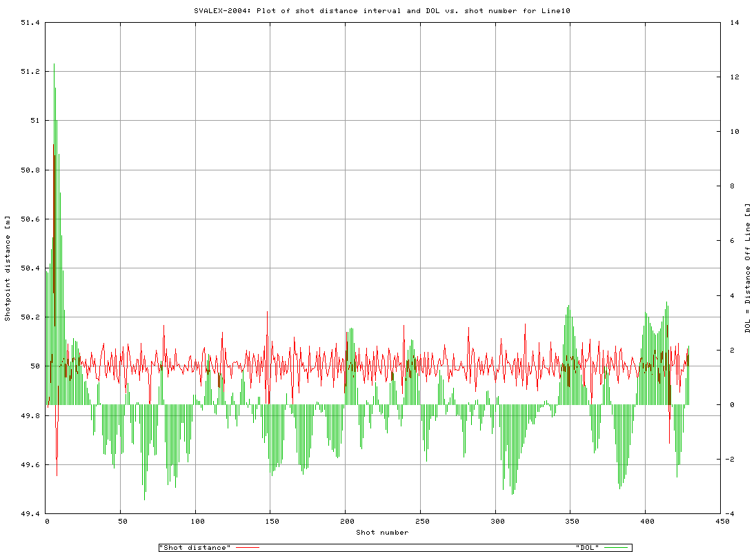Click the "Shotpoint distance [m]" left axis label

point(8,268)
